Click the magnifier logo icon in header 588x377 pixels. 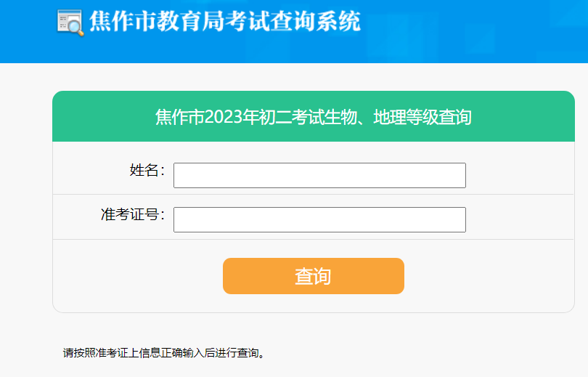(70, 22)
